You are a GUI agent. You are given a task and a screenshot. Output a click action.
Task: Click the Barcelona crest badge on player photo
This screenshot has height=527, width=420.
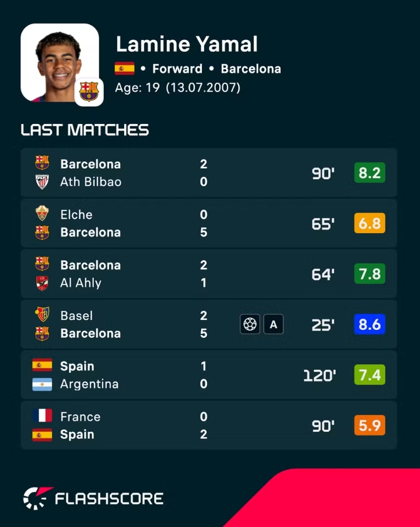pyautogui.click(x=89, y=92)
